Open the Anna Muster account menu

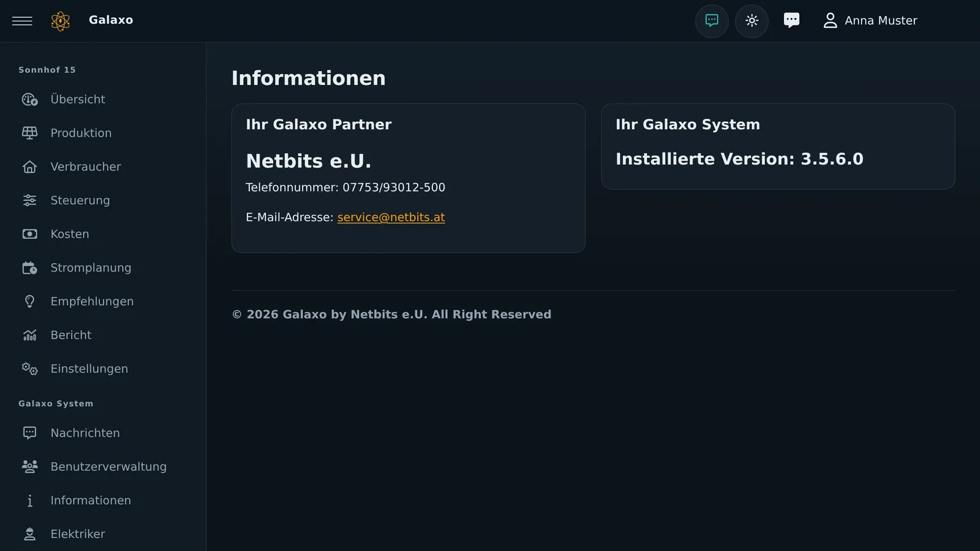pos(870,20)
